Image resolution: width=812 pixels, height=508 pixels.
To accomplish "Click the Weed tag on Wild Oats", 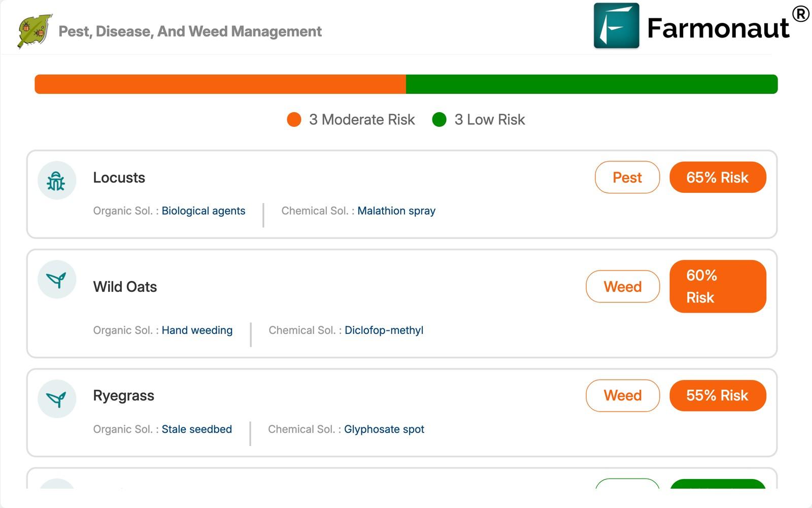I will [623, 287].
